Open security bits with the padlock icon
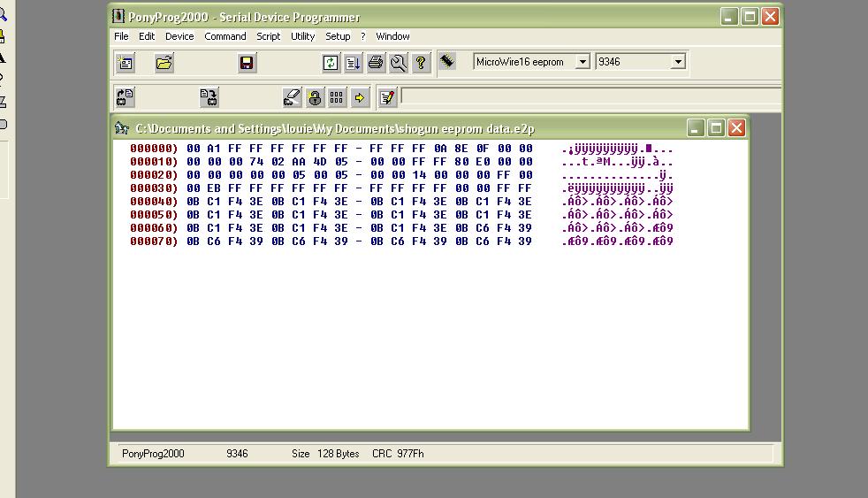The image size is (868, 498). tap(315, 97)
